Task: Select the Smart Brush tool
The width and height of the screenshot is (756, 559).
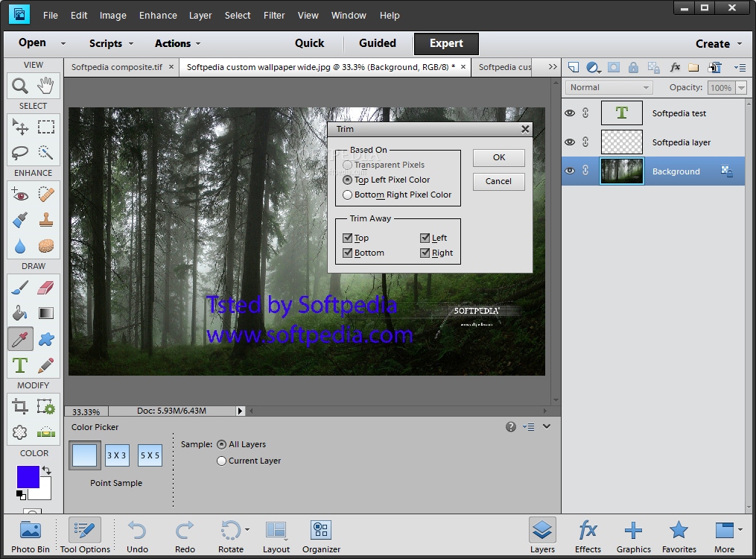Action: coord(20,221)
